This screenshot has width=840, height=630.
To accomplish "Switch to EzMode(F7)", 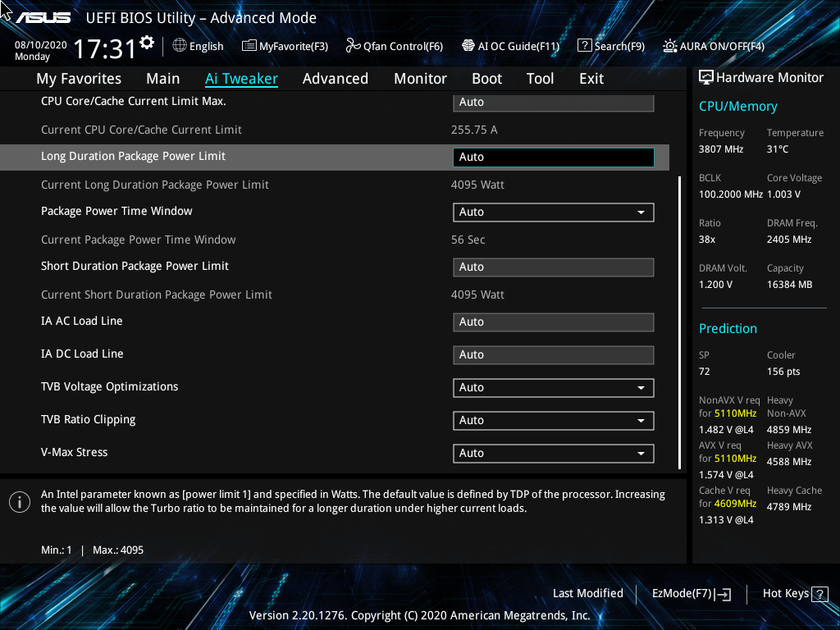I will click(691, 594).
